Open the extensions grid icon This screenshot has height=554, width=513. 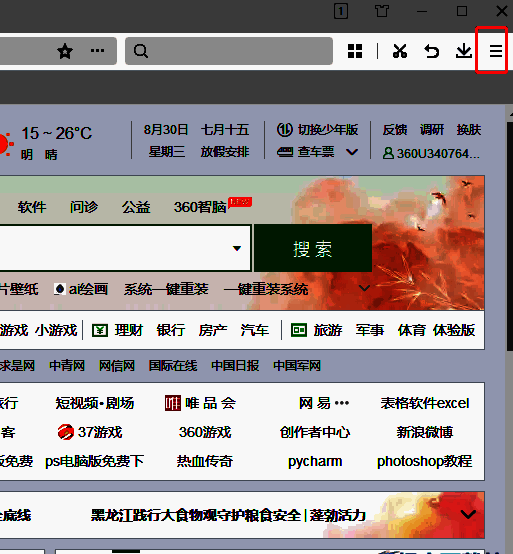[x=355, y=51]
